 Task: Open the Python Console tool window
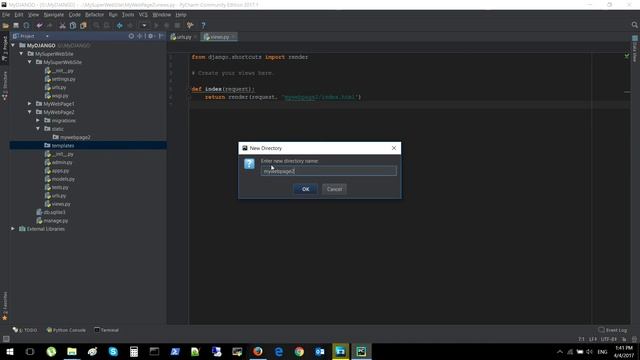(x=66, y=330)
